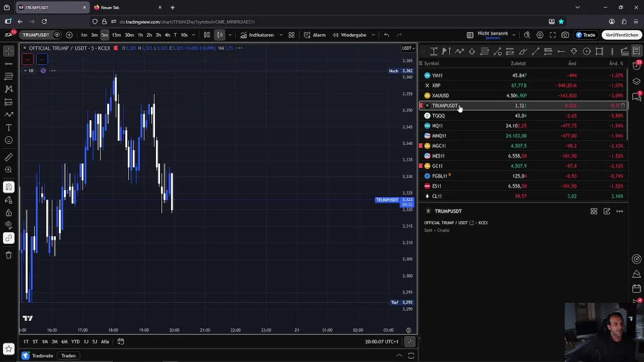Toggle hide all drawings eye icon
This screenshot has height=362, width=644.
[x=9, y=225]
